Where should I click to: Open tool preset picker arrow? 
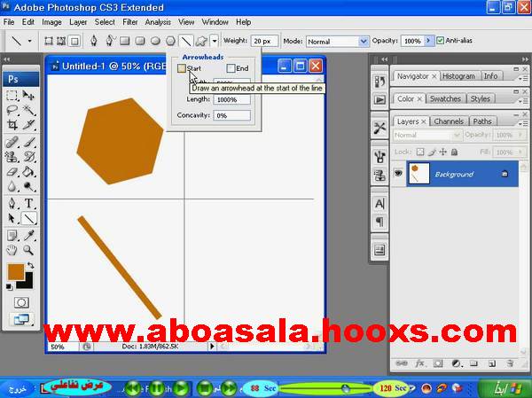29,41
